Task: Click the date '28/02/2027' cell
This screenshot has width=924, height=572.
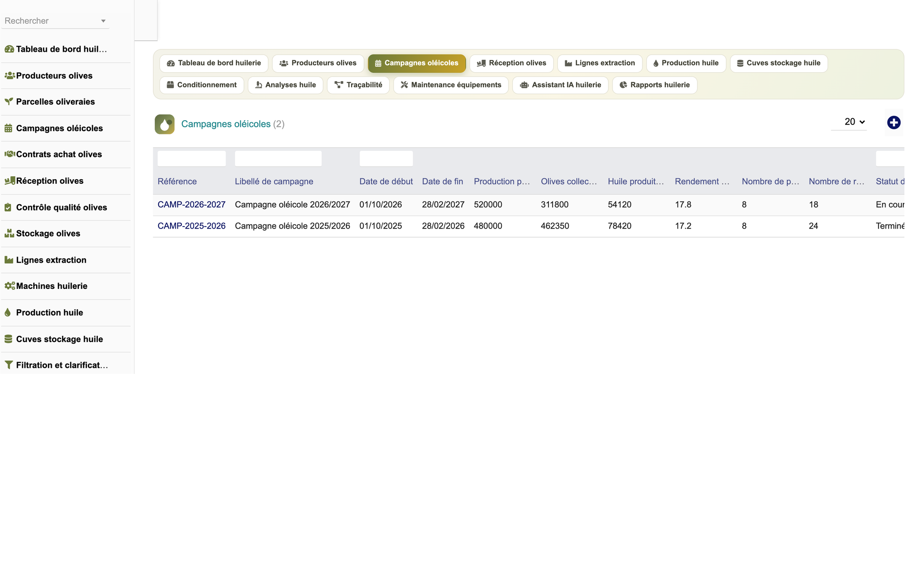Action: point(443,205)
